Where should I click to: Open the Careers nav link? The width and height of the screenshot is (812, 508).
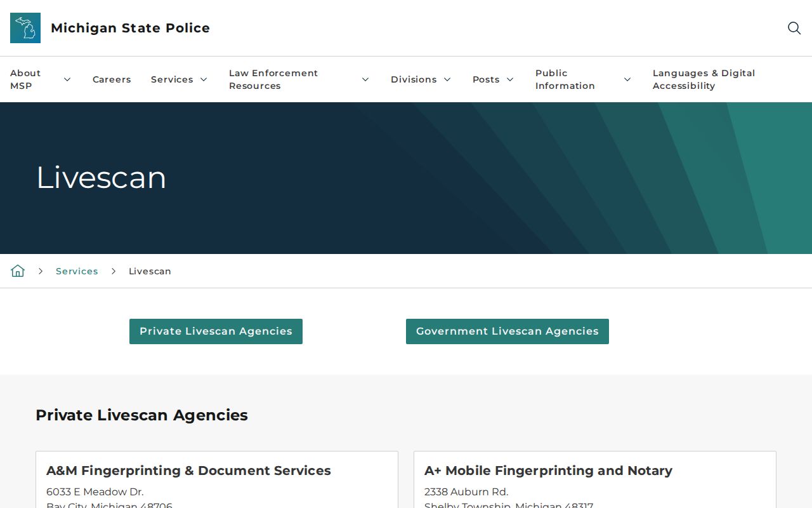112,79
